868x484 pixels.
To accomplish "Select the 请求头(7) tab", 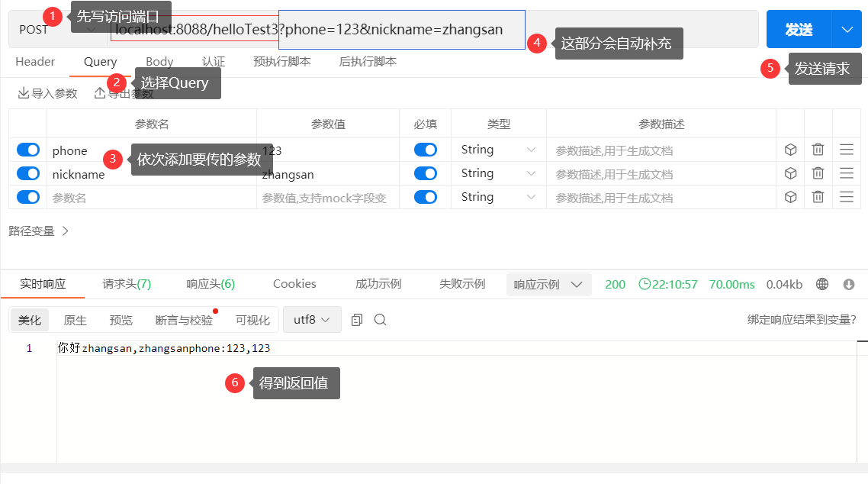I will pos(127,284).
